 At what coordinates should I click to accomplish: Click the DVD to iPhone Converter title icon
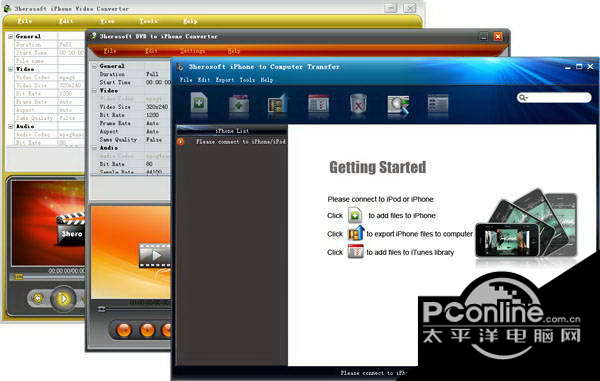coord(92,36)
